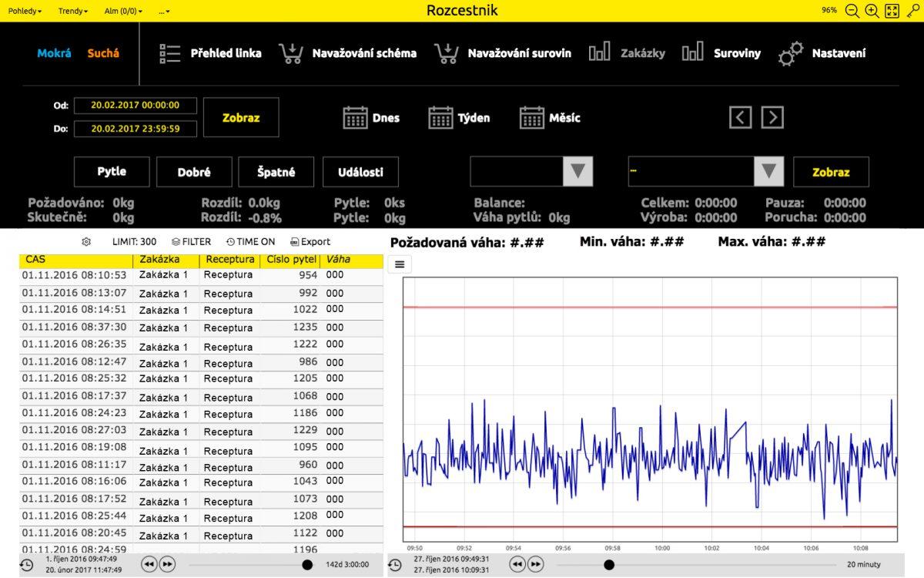Toggle TIME ON in table toolbar

[250, 241]
